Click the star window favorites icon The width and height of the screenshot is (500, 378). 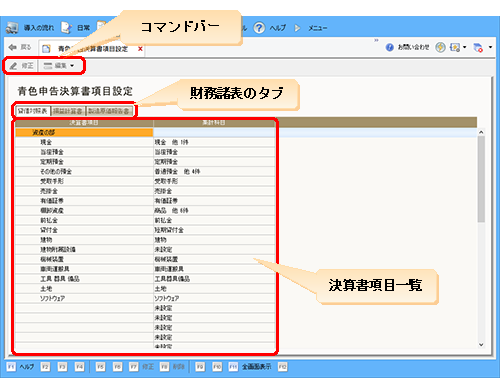point(455,47)
